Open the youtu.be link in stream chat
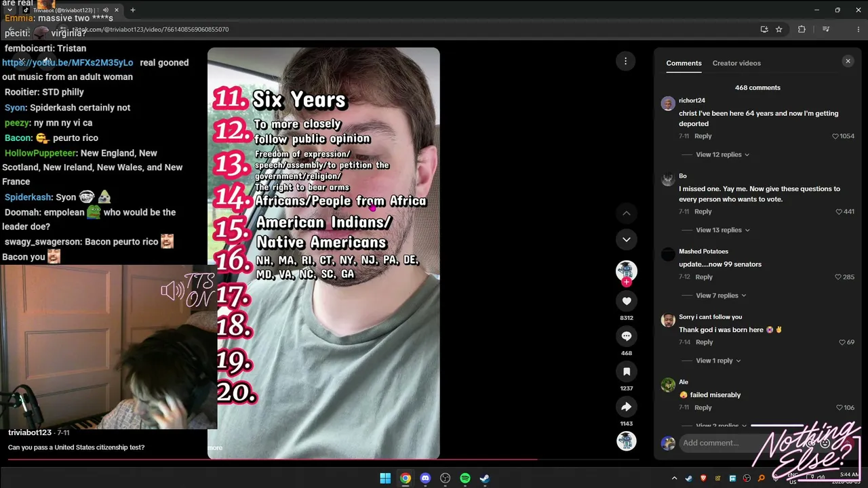This screenshot has width=868, height=488. pos(68,62)
